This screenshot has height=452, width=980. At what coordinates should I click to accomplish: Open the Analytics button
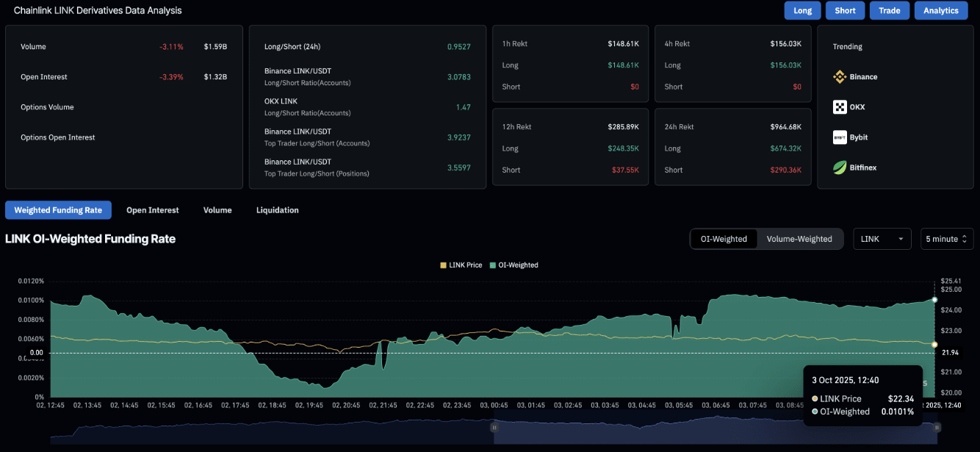(940, 11)
